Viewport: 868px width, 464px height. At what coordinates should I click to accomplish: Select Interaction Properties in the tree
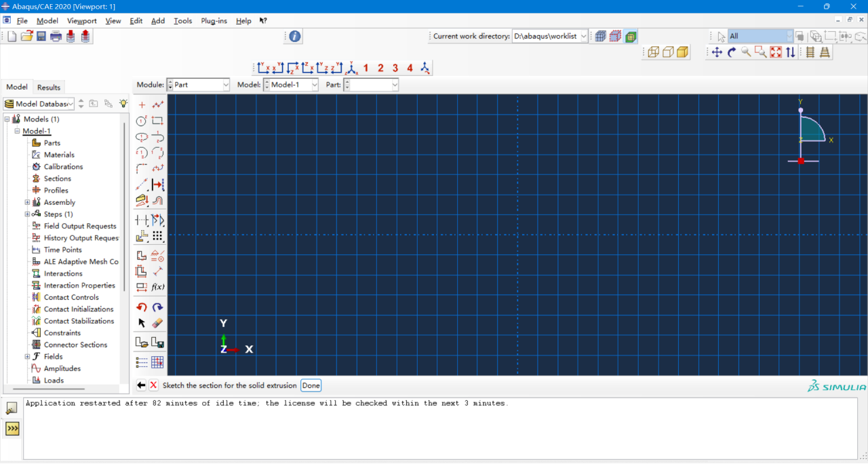[x=79, y=286]
